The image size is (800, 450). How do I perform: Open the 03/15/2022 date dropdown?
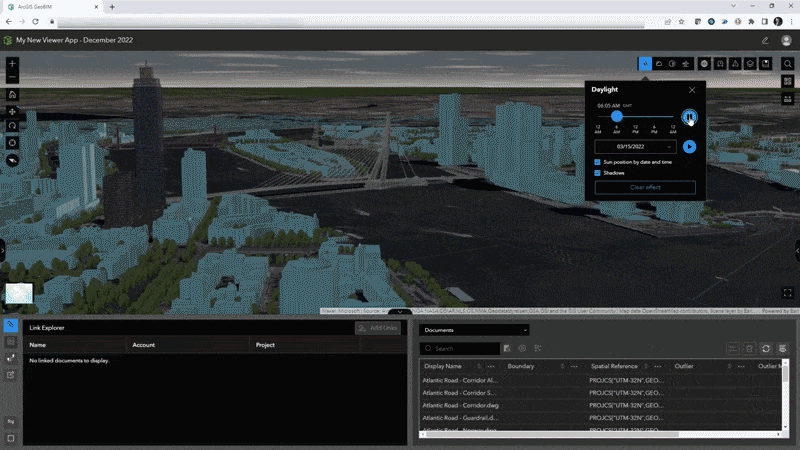pyautogui.click(x=635, y=146)
